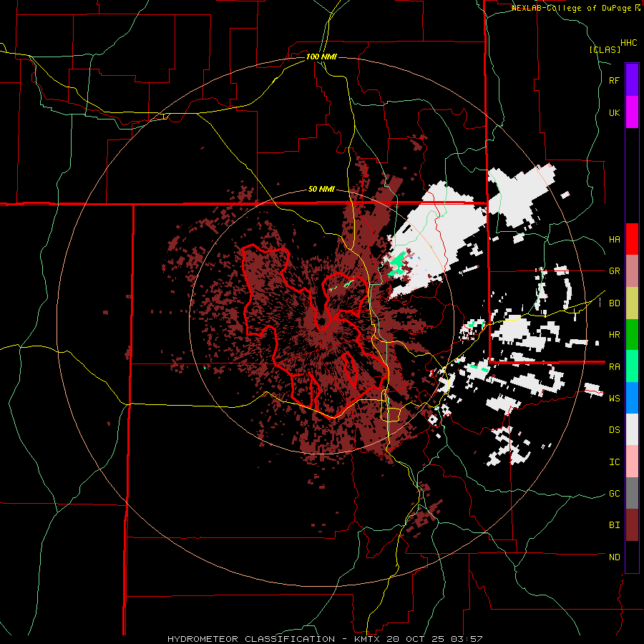The height and width of the screenshot is (644, 644).
Task: Click the HHC product label
Action: pos(629,43)
